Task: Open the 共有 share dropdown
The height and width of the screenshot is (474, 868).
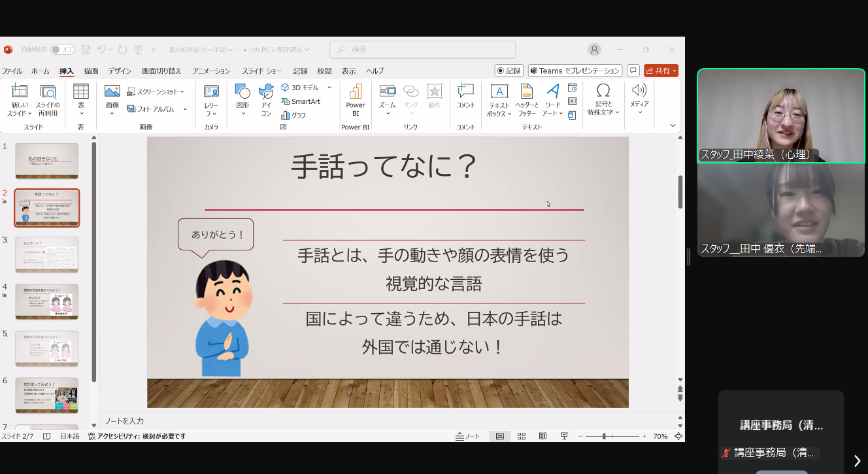Action: point(661,71)
